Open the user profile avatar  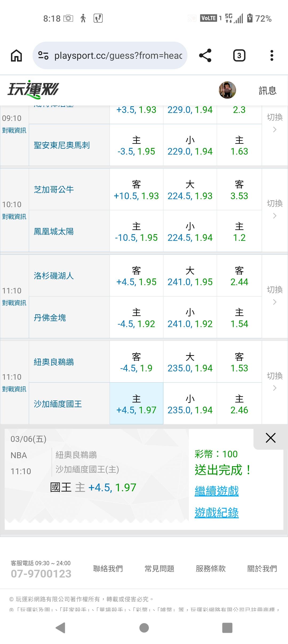(227, 90)
